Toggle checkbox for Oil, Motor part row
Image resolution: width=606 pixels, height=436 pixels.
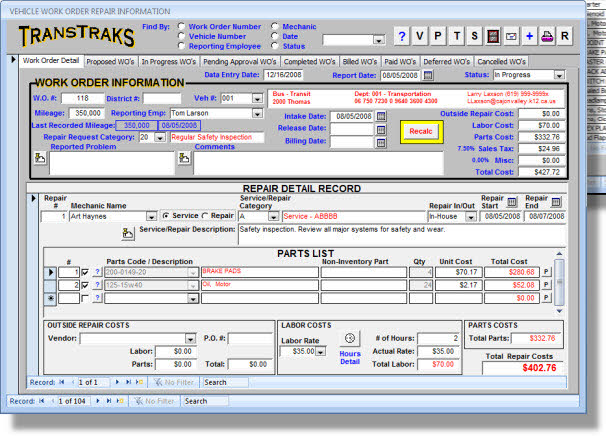pyautogui.click(x=83, y=285)
